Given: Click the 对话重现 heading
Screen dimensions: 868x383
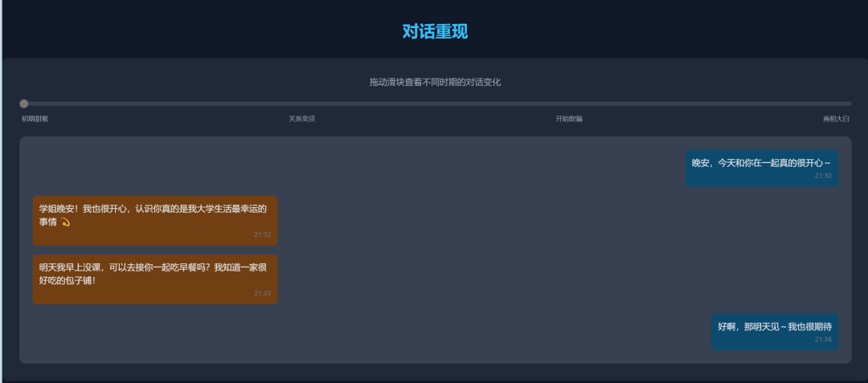Looking at the screenshot, I should tap(435, 31).
